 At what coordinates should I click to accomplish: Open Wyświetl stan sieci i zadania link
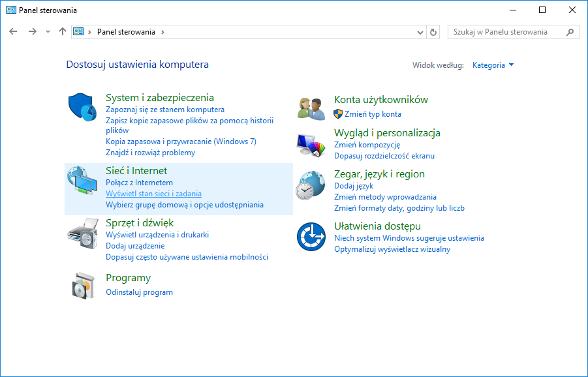(x=153, y=194)
